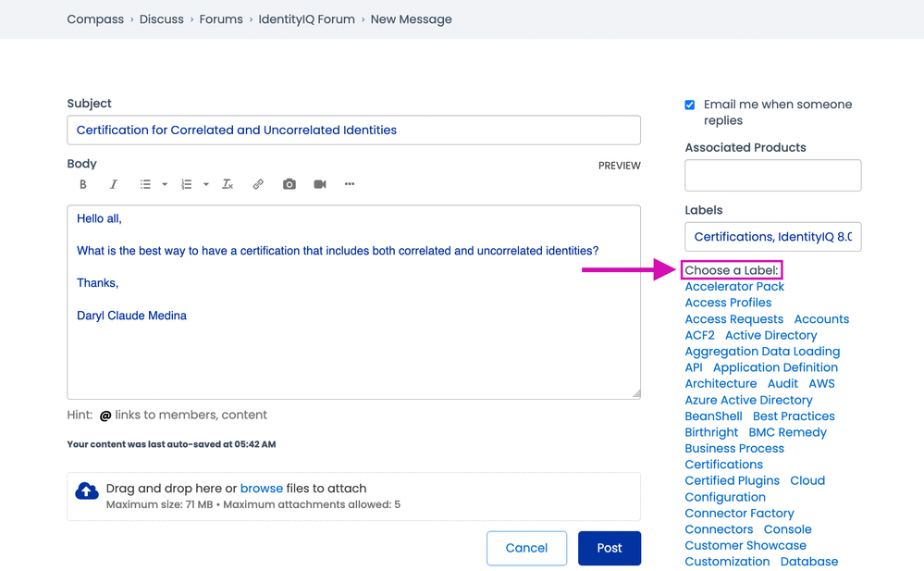Viewport: 924px width, 571px height.
Task: Expand bulleted list style dropdown arrow
Action: click(165, 184)
